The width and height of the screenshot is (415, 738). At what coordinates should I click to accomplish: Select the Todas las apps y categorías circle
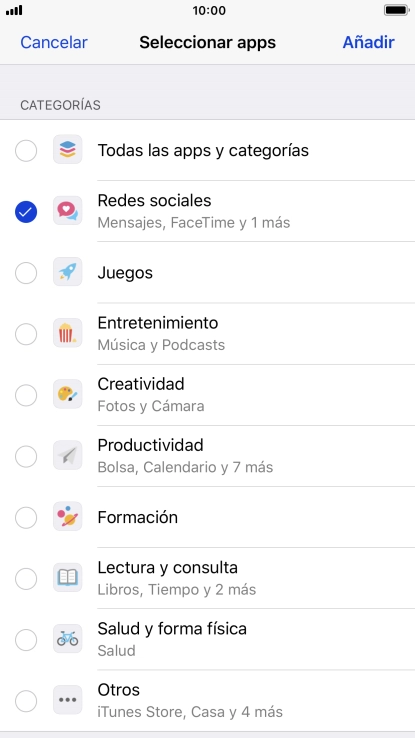pyautogui.click(x=26, y=151)
